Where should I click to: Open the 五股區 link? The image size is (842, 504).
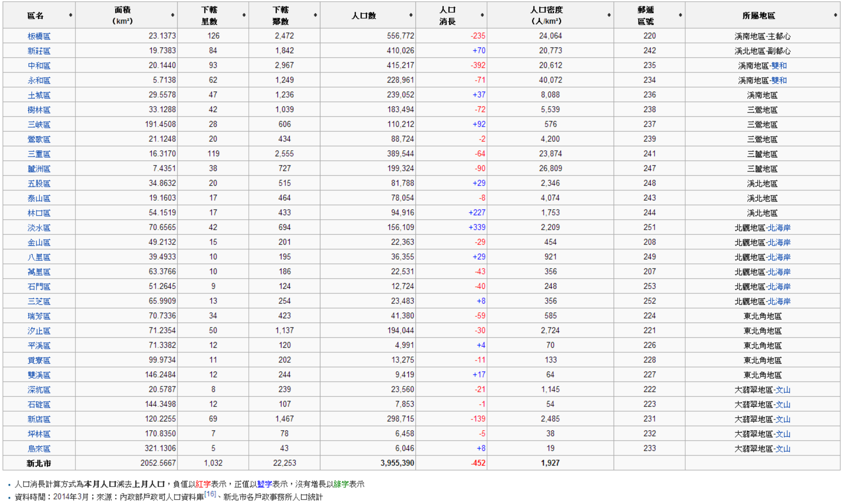click(x=39, y=183)
